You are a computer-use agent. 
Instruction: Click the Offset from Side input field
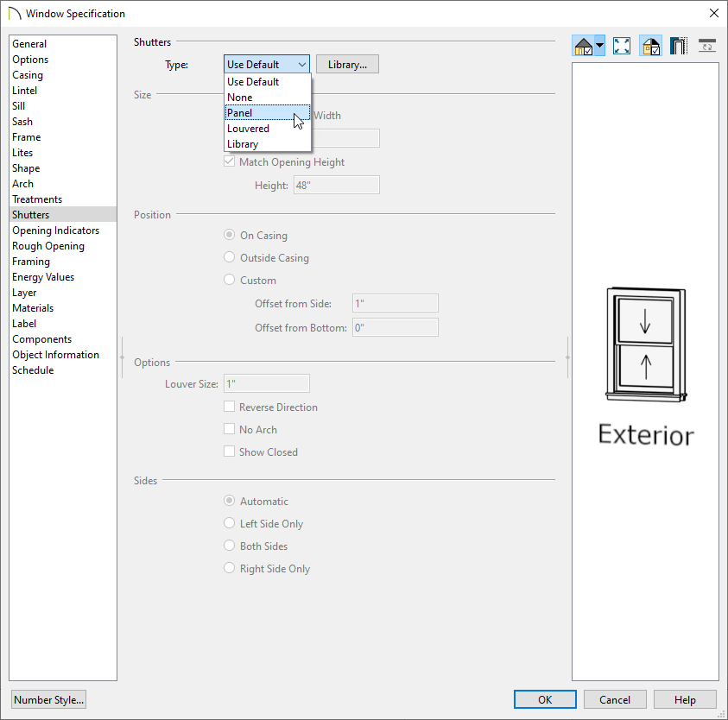pyautogui.click(x=395, y=303)
